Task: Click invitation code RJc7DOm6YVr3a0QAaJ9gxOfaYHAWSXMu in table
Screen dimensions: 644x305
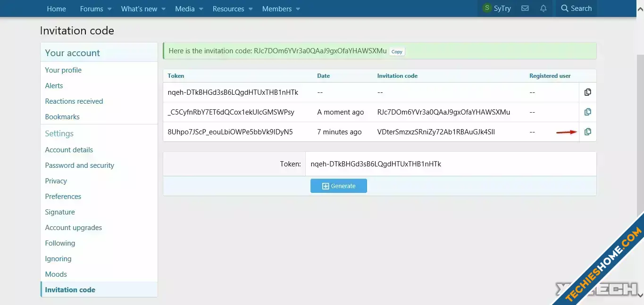Action: (443, 112)
